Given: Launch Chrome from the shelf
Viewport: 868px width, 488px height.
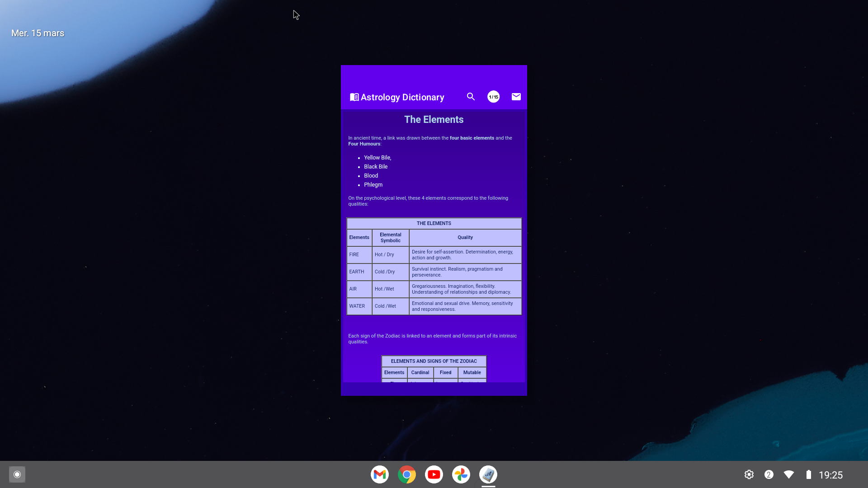Looking at the screenshot, I should coord(407,474).
